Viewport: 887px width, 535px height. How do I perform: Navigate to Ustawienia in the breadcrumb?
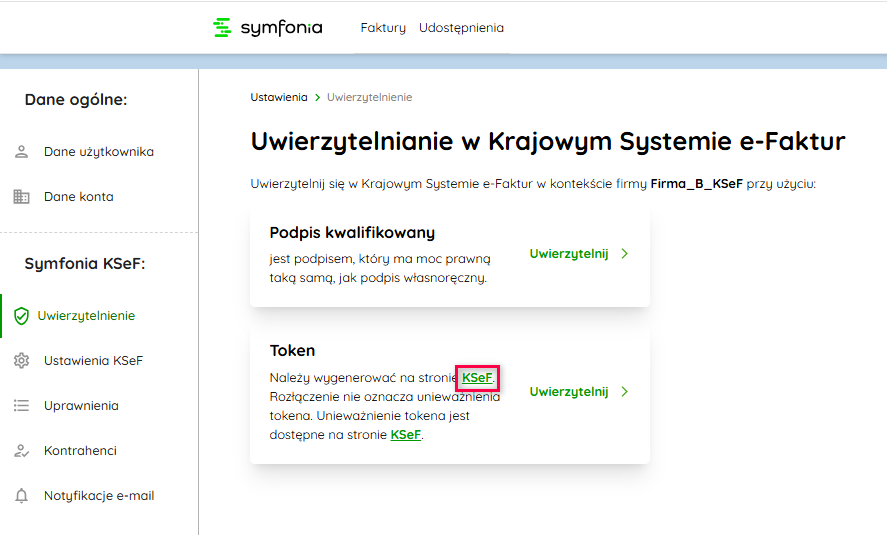click(279, 98)
